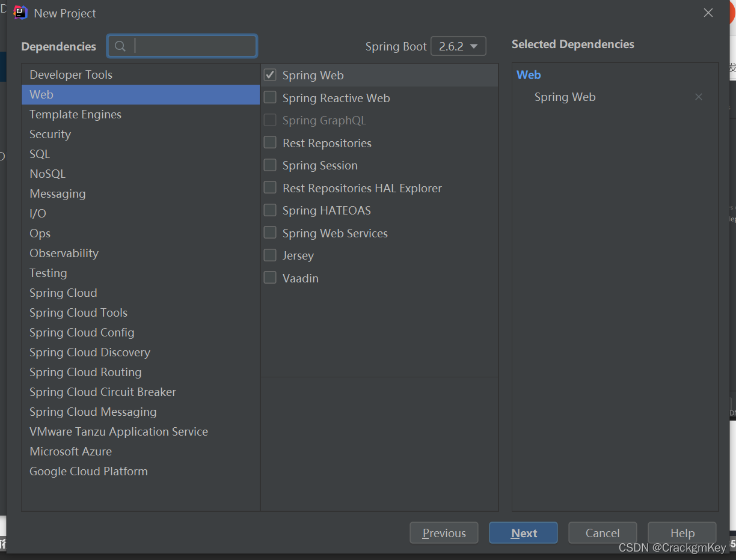Select the Spring Cloud category

(x=141, y=293)
